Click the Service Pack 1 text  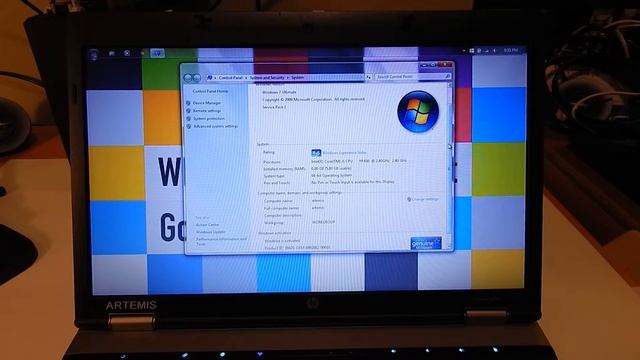tap(274, 107)
